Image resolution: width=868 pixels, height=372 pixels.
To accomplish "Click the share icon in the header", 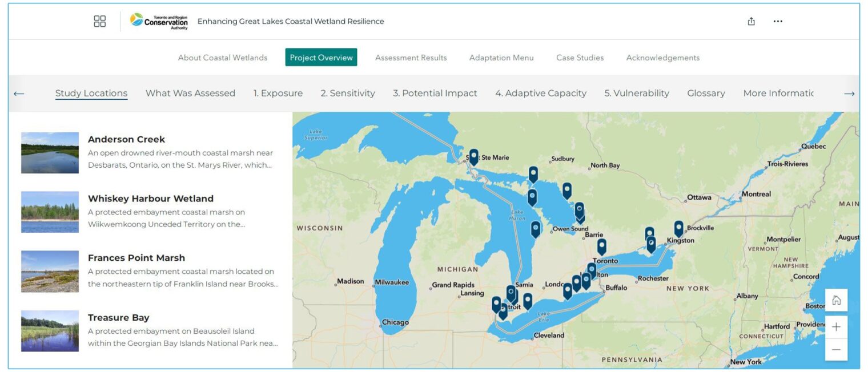I will [750, 21].
